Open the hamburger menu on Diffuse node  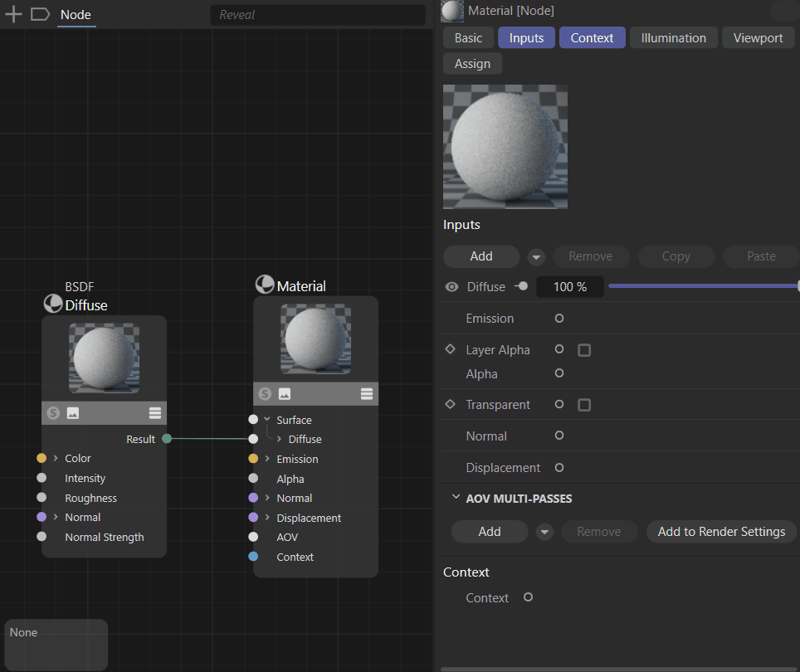[155, 413]
